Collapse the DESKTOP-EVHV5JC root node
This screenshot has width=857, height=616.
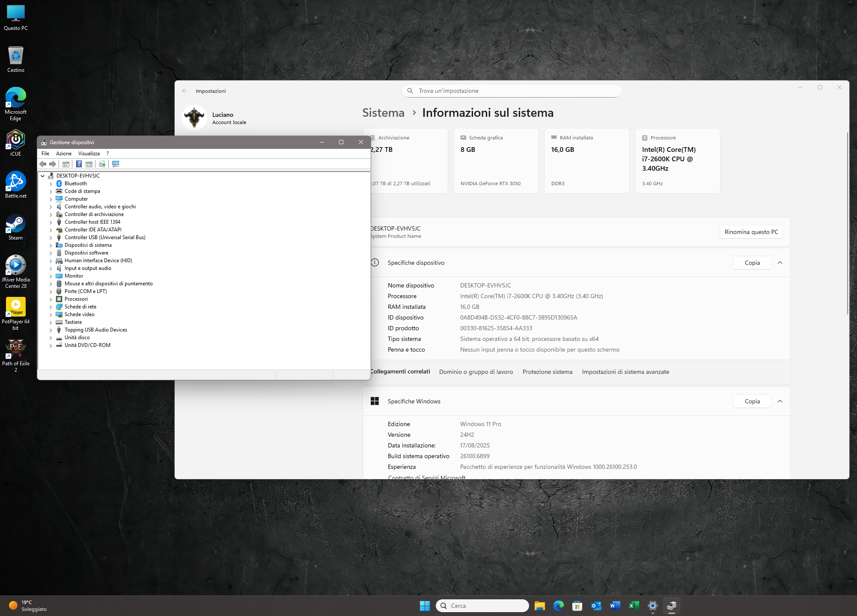(43, 176)
